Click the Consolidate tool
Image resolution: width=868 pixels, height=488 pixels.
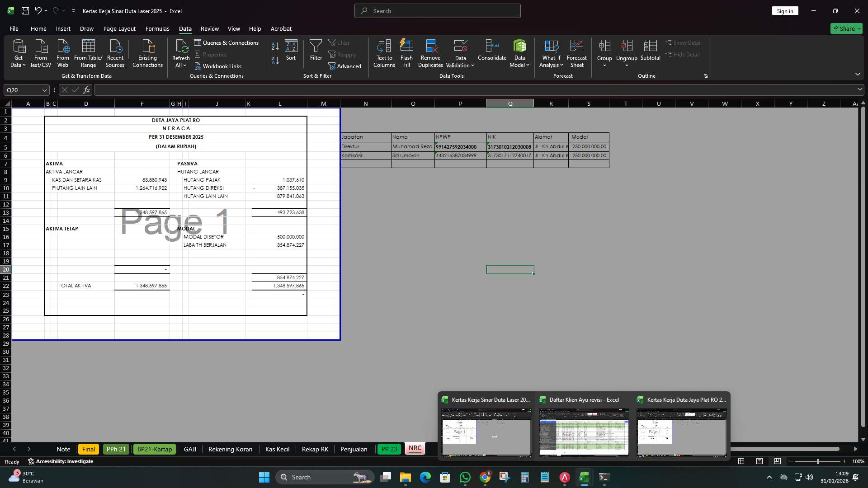[x=492, y=53]
